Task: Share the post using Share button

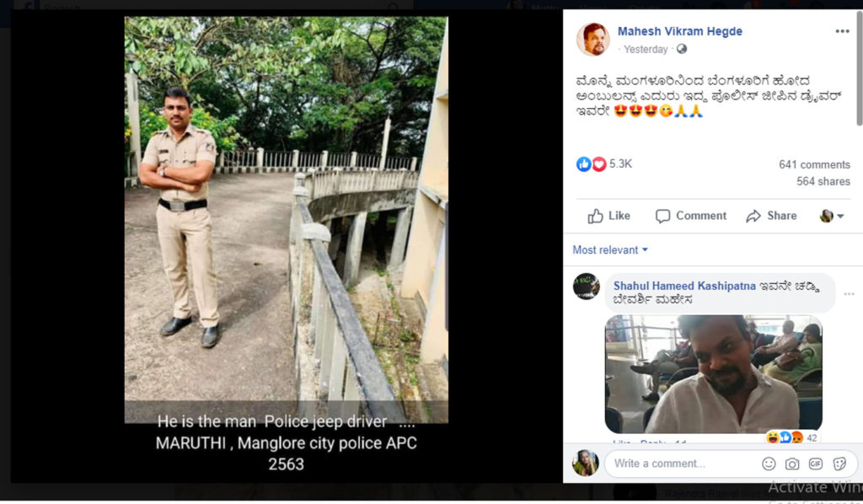Action: pos(771,216)
